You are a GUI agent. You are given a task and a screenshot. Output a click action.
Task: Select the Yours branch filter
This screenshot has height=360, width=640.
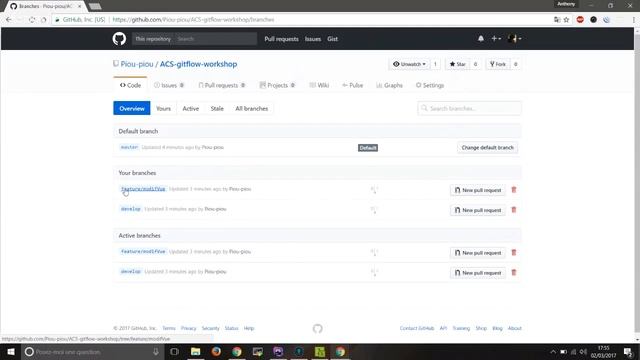tap(163, 108)
